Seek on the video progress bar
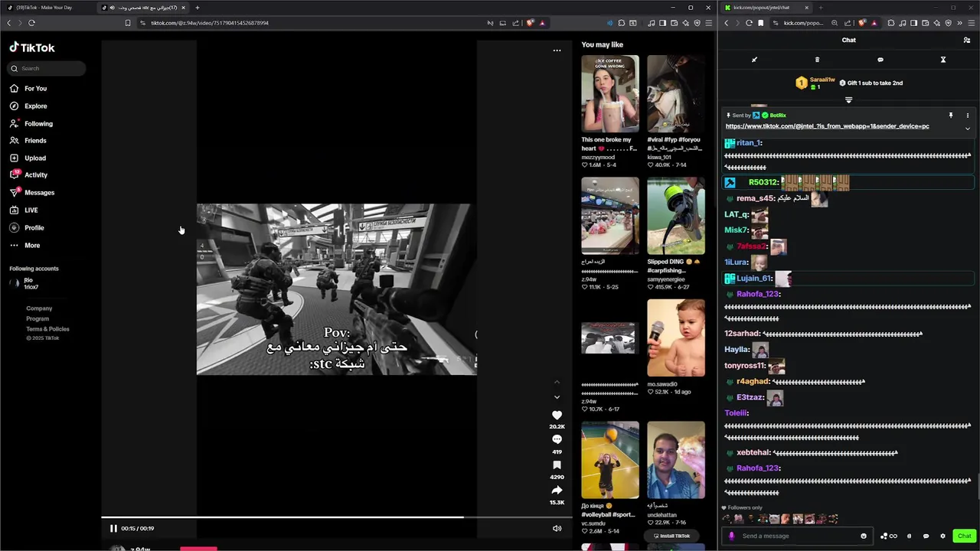The width and height of the screenshot is (980, 551). (x=337, y=517)
